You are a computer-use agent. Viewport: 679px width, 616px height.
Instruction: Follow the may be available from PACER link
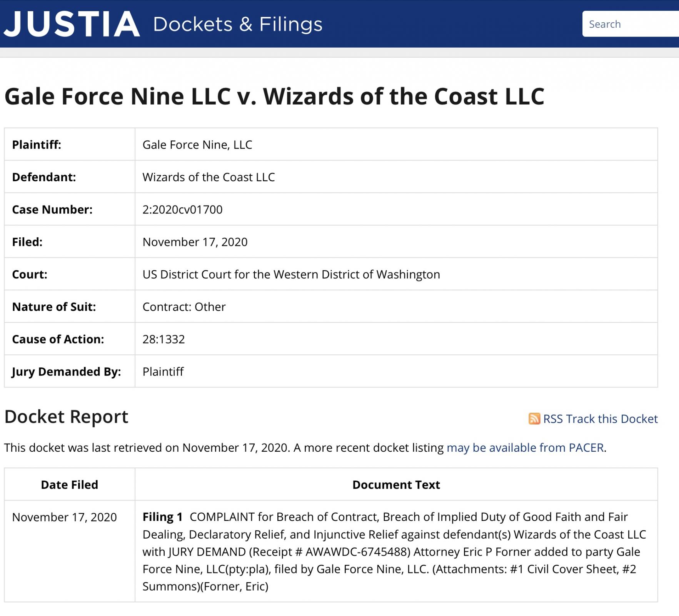tap(525, 447)
